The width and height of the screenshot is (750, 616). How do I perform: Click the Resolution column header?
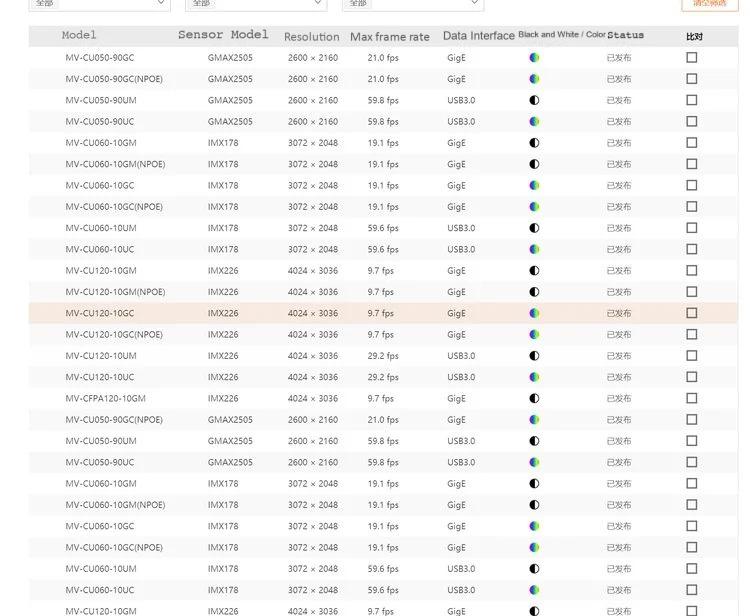pyautogui.click(x=311, y=37)
